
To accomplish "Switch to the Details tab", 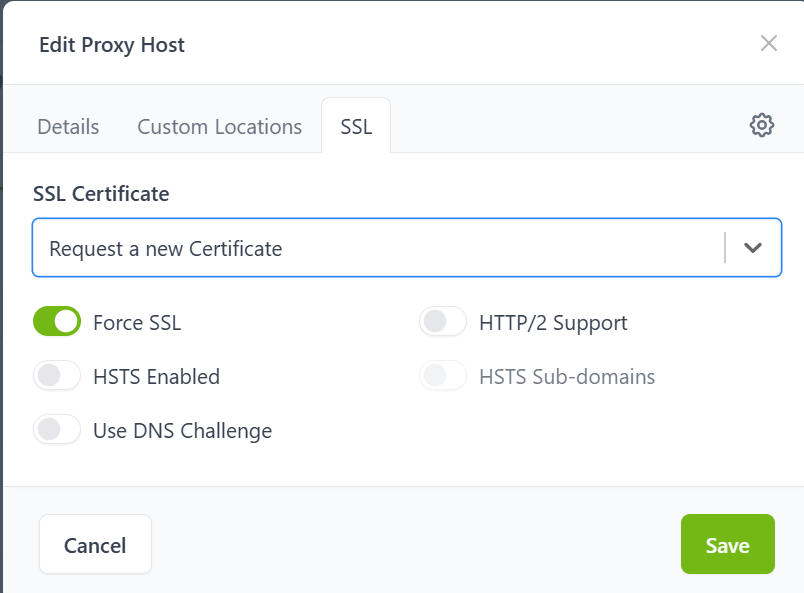I will pyautogui.click(x=68, y=127).
